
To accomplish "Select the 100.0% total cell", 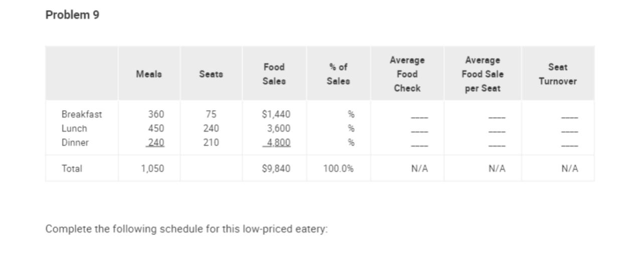I will tap(338, 168).
